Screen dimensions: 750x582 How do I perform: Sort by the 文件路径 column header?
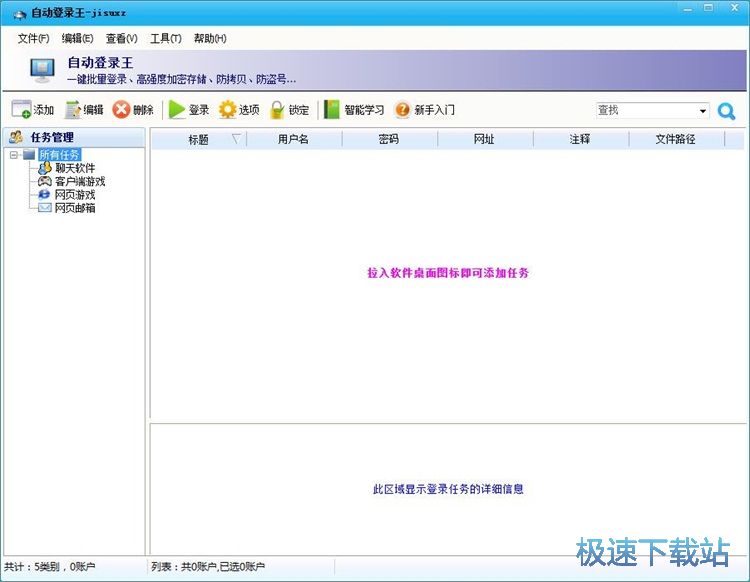click(x=677, y=139)
